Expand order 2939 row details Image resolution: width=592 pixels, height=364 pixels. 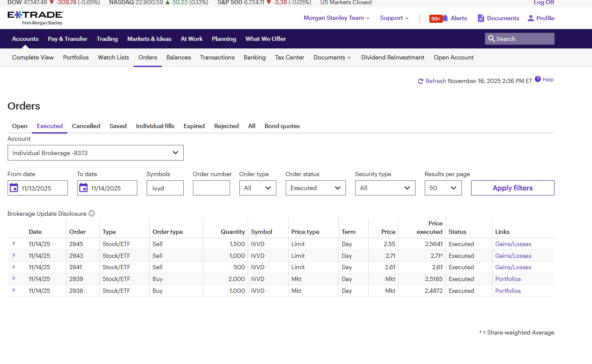tap(14, 278)
